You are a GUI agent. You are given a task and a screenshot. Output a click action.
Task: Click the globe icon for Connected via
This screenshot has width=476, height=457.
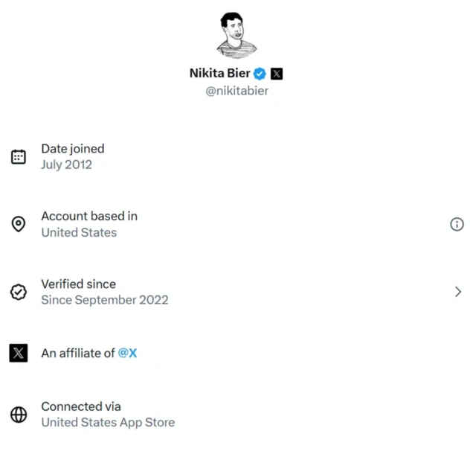(x=19, y=415)
